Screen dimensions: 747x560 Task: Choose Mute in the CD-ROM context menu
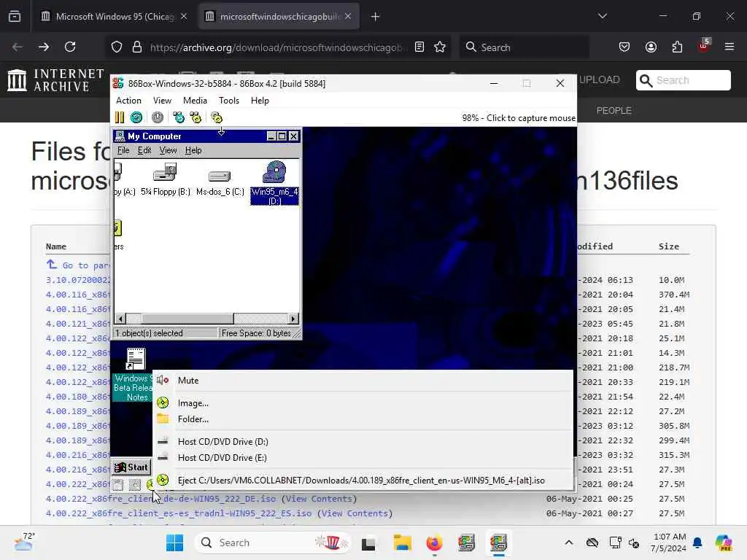tap(363, 381)
